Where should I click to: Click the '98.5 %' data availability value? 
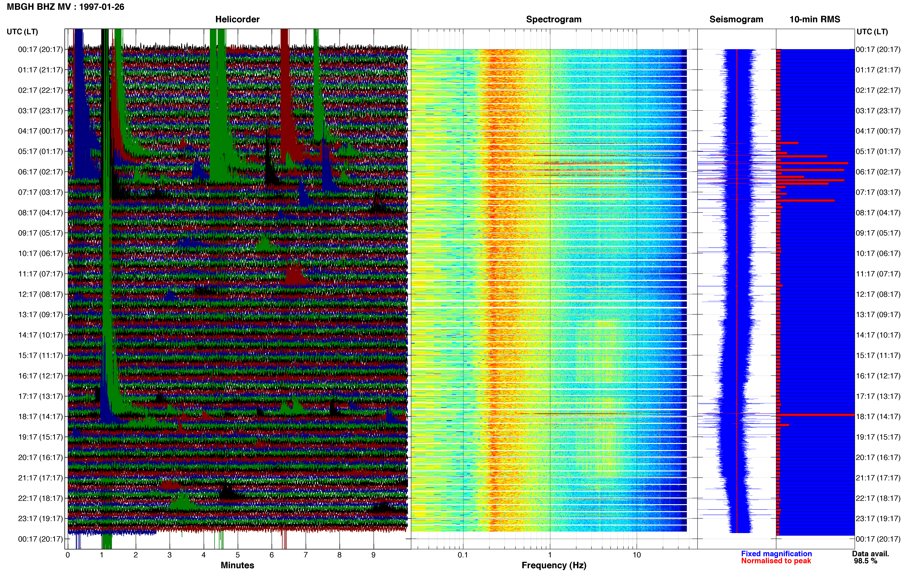pyautogui.click(x=865, y=561)
